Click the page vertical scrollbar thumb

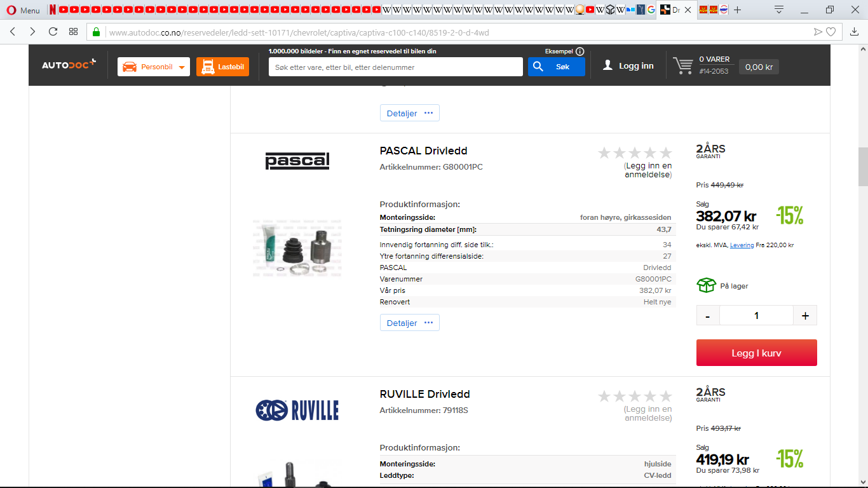[863, 166]
